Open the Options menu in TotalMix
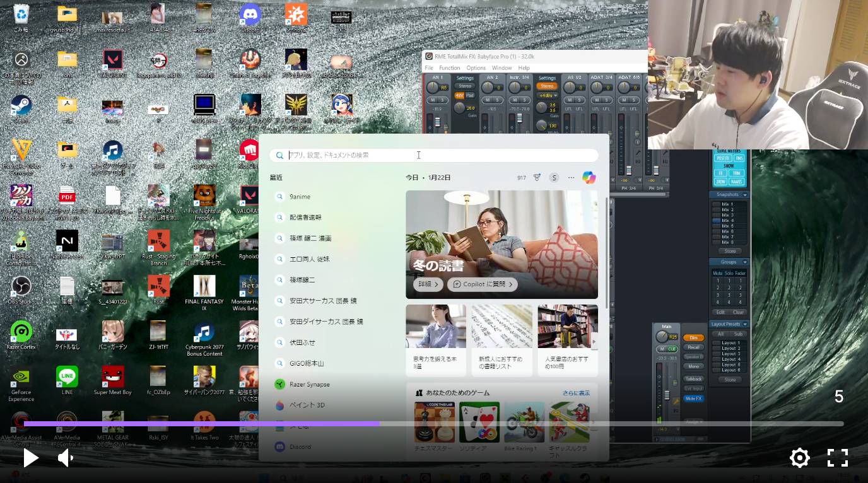Viewport: 868px width, 483px height. click(x=476, y=68)
